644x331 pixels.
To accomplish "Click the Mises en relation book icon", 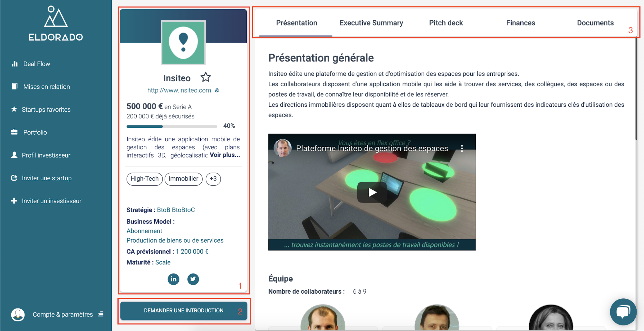I will point(14,86).
